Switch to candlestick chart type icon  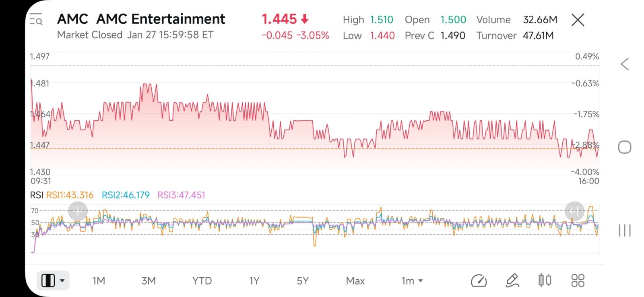pyautogui.click(x=545, y=280)
